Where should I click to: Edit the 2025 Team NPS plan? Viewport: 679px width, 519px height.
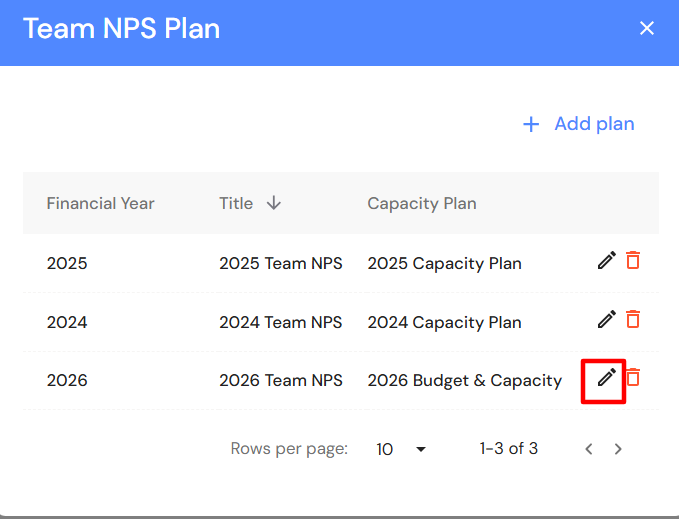pos(606,261)
